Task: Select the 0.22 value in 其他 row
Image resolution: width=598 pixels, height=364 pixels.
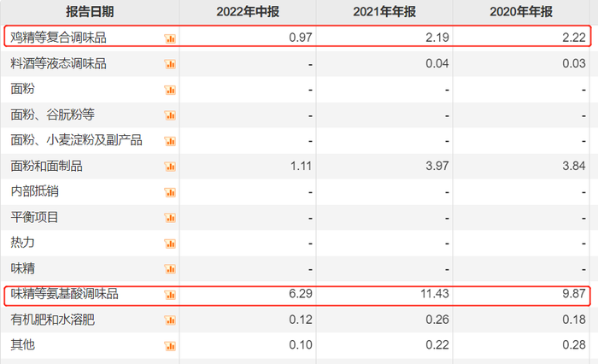Action: click(x=437, y=345)
